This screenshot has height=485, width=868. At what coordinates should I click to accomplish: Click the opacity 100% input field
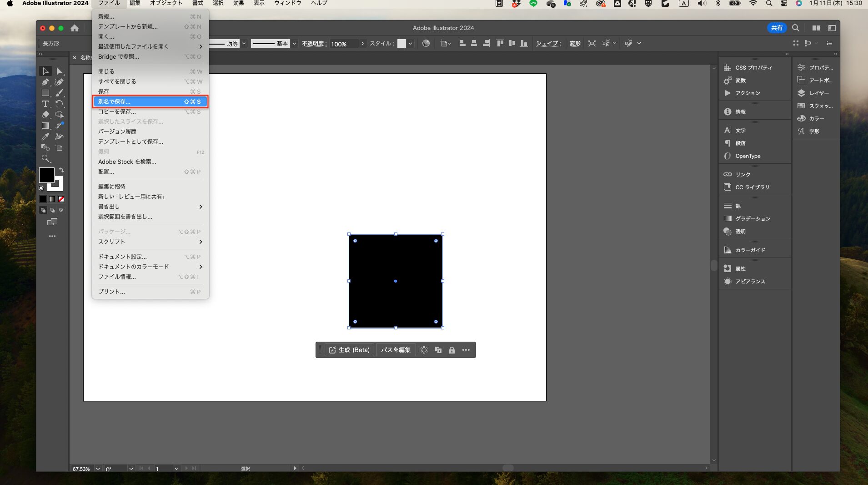pos(344,44)
